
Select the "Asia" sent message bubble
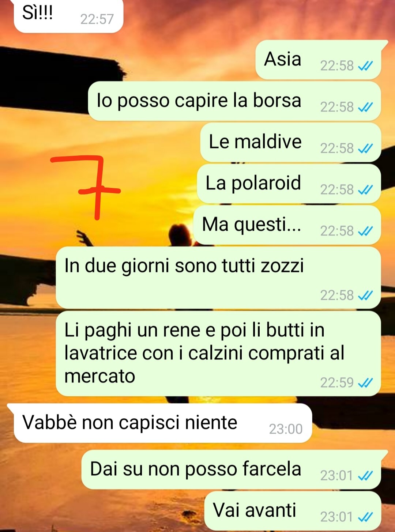click(319, 60)
